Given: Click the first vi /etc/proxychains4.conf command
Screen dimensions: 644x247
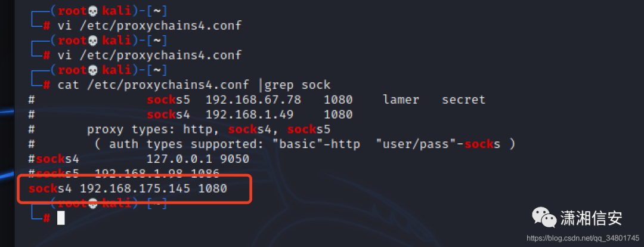Looking at the screenshot, I should point(150,26).
